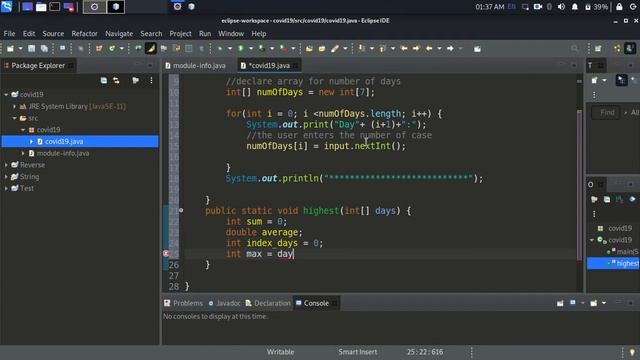Image resolution: width=640 pixels, height=360 pixels.
Task: Click error marker on line 25 gutter
Action: coord(166,254)
